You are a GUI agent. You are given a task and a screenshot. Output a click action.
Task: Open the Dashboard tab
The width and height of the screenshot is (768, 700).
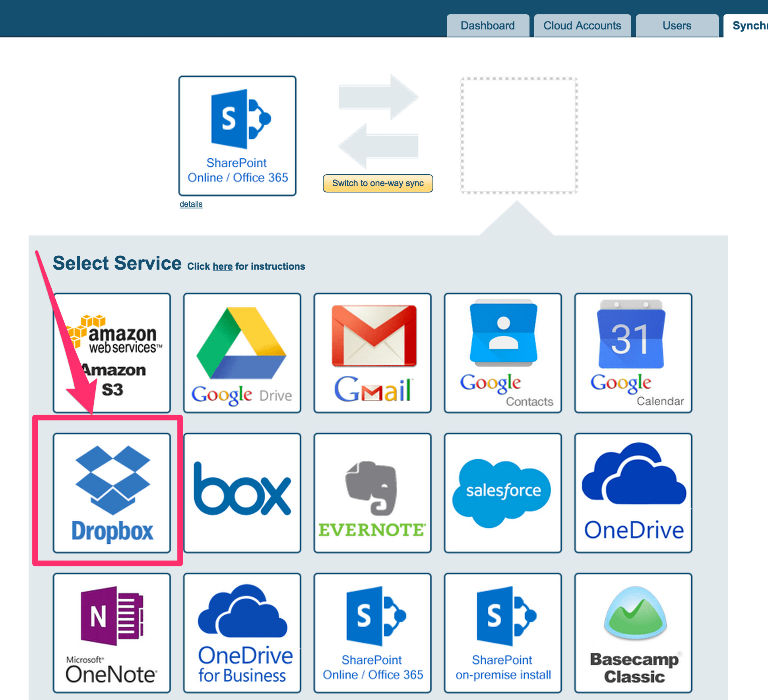[487, 26]
